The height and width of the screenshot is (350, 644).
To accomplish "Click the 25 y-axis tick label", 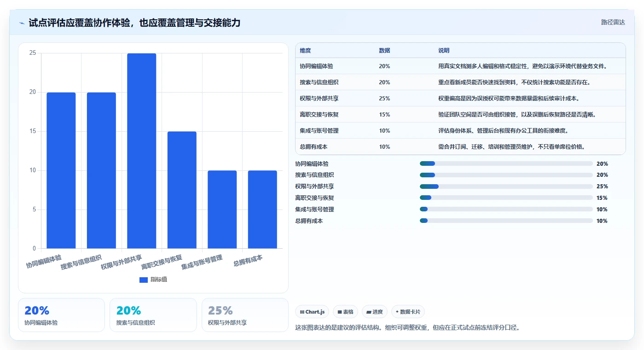I will click(x=32, y=53).
